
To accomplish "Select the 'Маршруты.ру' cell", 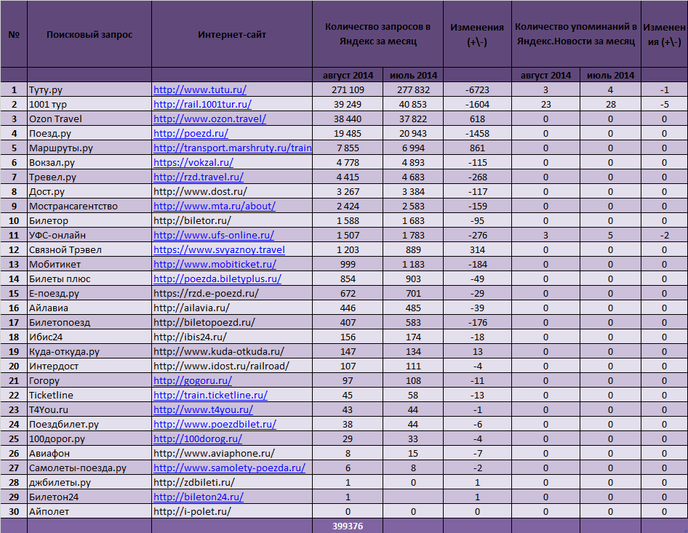I will coord(90,148).
